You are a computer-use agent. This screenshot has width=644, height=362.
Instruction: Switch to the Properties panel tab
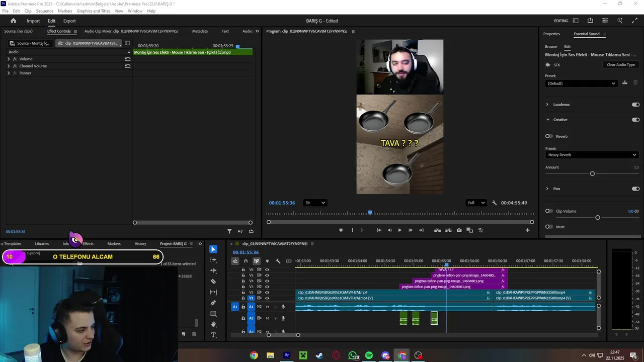coord(551,34)
